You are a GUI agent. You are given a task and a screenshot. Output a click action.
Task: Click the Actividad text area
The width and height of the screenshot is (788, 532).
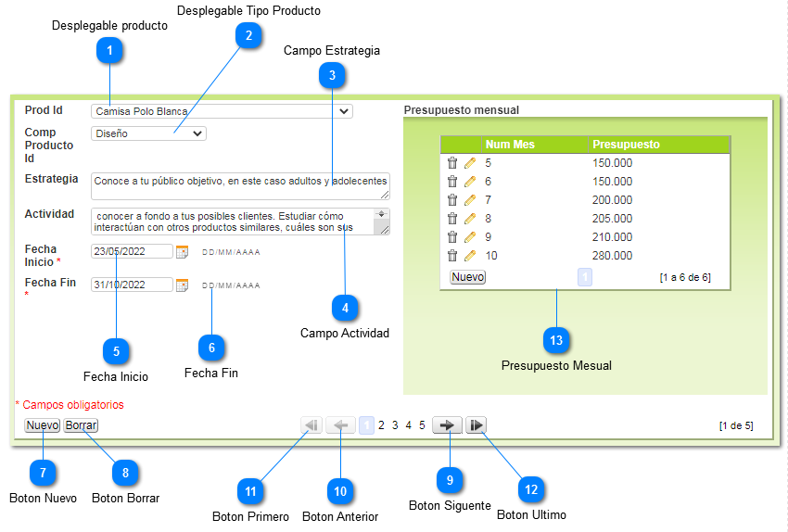pyautogui.click(x=240, y=222)
